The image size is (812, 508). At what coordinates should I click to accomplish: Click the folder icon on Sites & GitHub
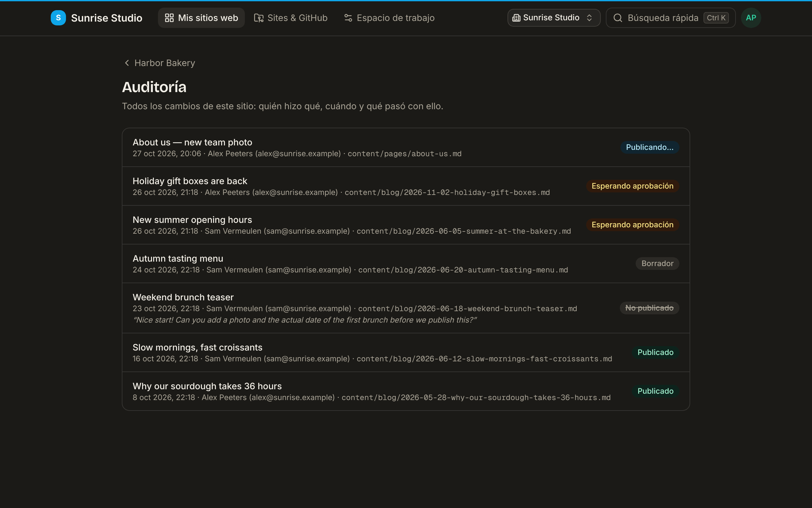pyautogui.click(x=259, y=18)
